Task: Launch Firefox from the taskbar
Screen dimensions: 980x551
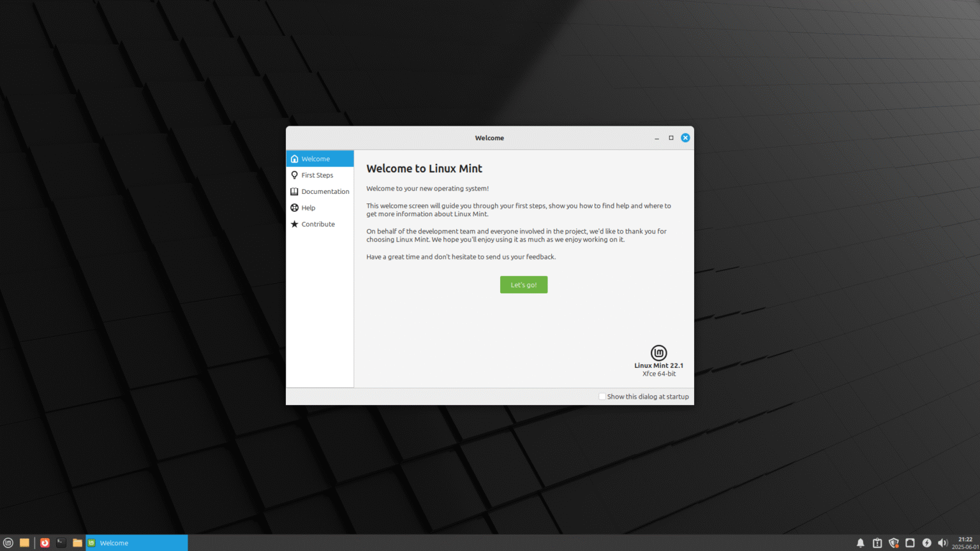Action: tap(45, 543)
